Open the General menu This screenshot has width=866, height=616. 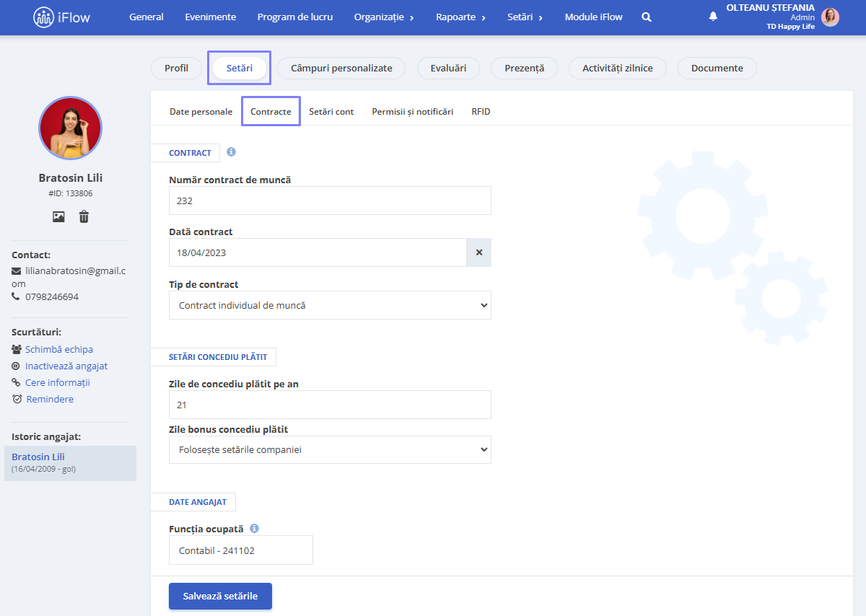point(146,17)
